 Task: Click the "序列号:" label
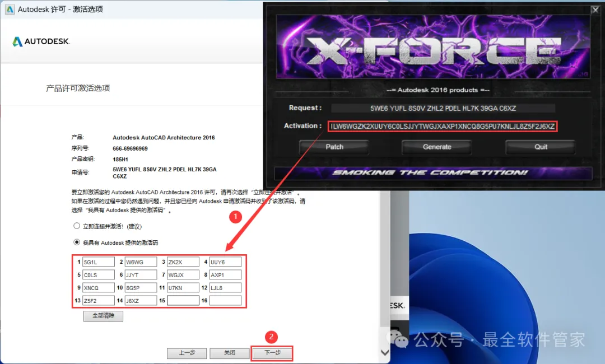[80, 148]
